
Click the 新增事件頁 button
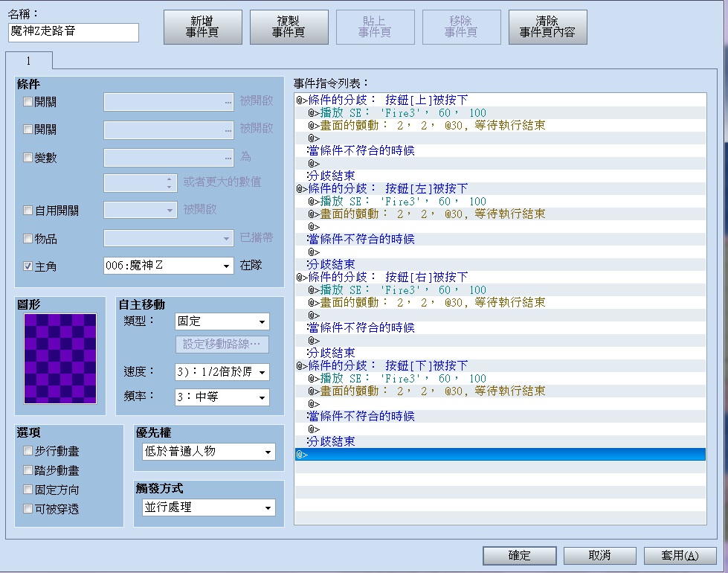point(202,27)
